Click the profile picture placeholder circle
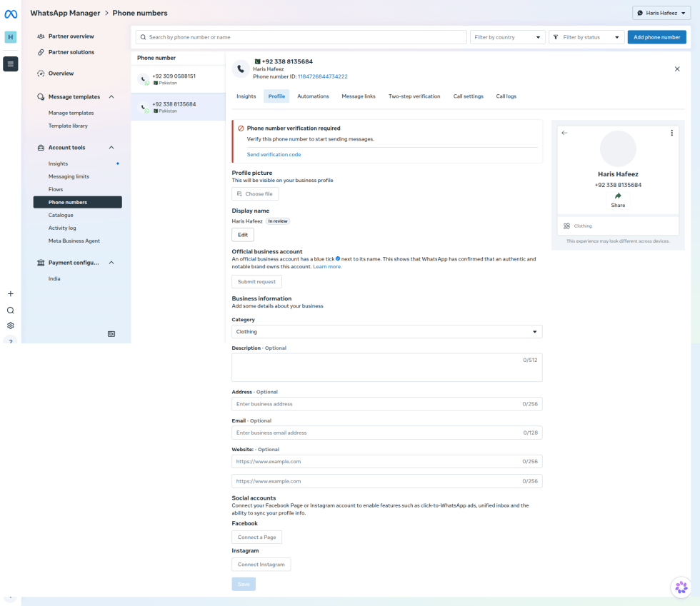 618,148
